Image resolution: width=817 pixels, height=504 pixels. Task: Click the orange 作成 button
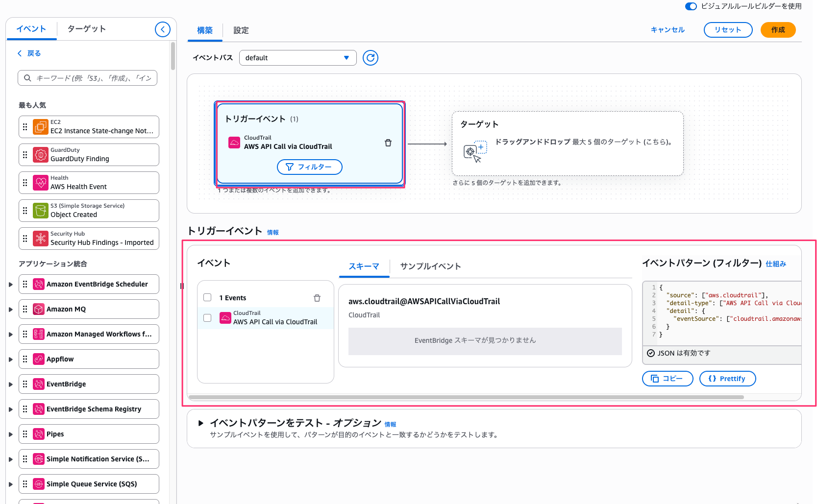coord(777,30)
